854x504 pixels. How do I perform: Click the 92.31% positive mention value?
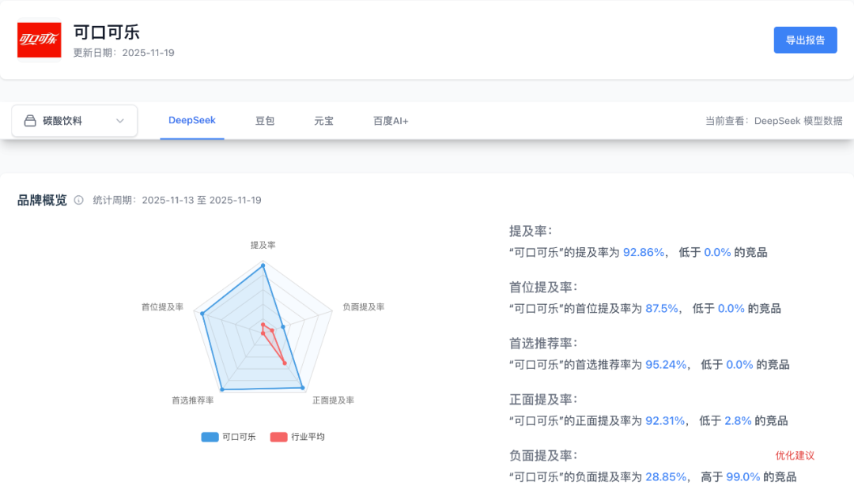(665, 421)
